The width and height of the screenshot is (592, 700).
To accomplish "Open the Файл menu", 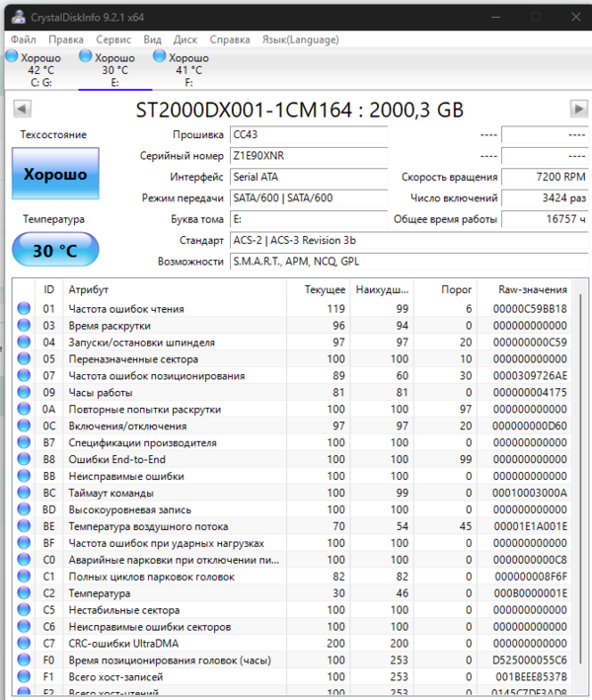I will 23,39.
